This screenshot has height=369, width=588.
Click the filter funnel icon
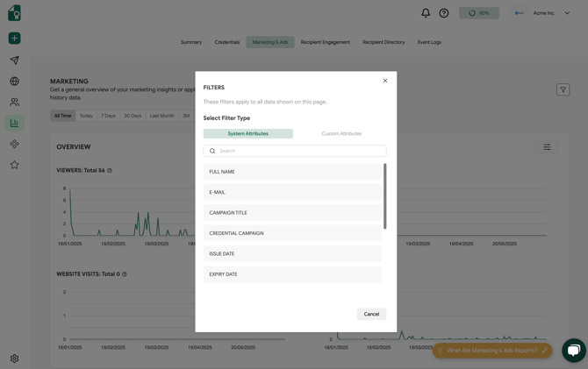(x=563, y=89)
